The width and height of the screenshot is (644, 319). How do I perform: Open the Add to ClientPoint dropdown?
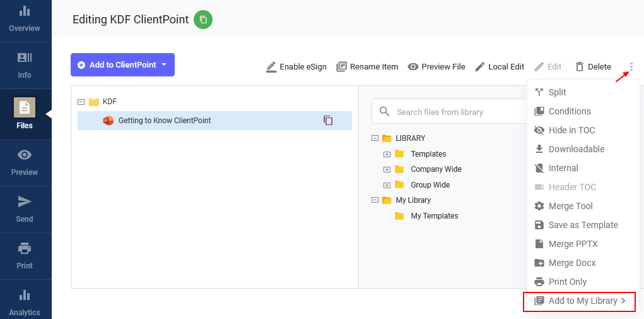coord(122,64)
